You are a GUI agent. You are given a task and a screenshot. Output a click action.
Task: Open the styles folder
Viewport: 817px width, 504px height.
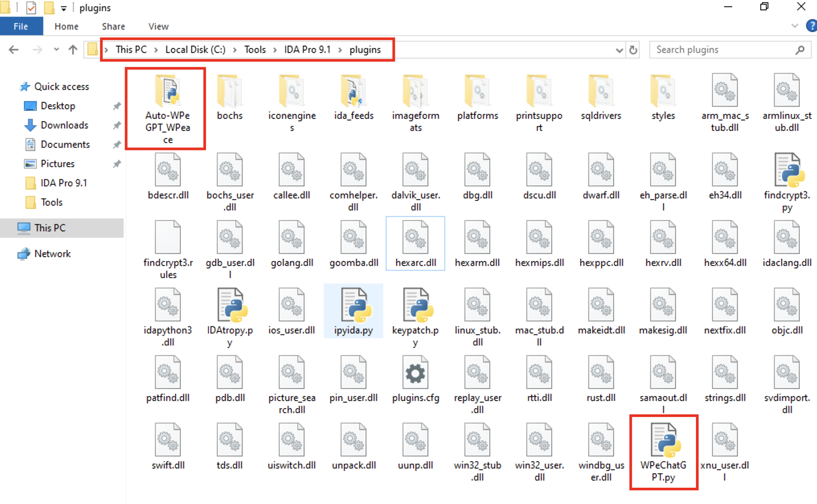click(x=663, y=98)
